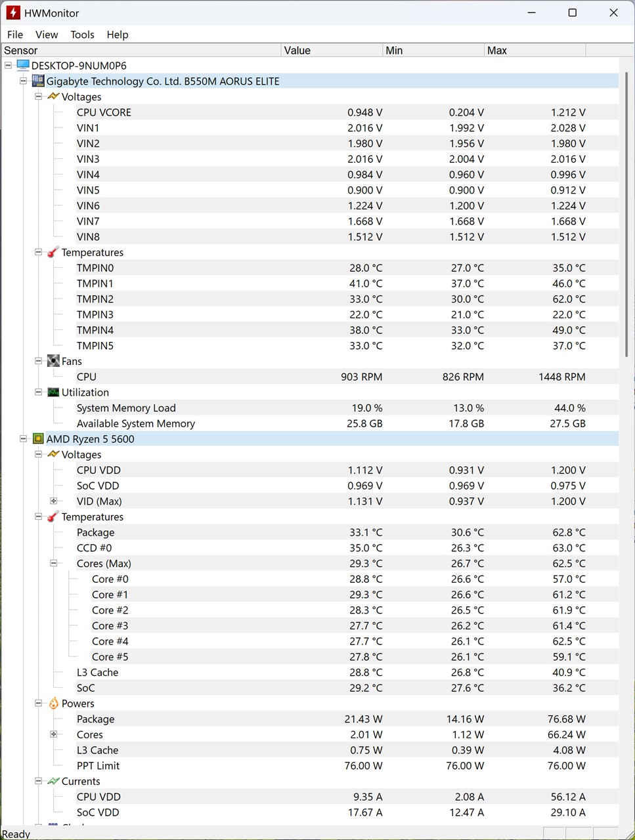Collapse the Gigabyte B550M AORUS ELITE node

tap(23, 81)
